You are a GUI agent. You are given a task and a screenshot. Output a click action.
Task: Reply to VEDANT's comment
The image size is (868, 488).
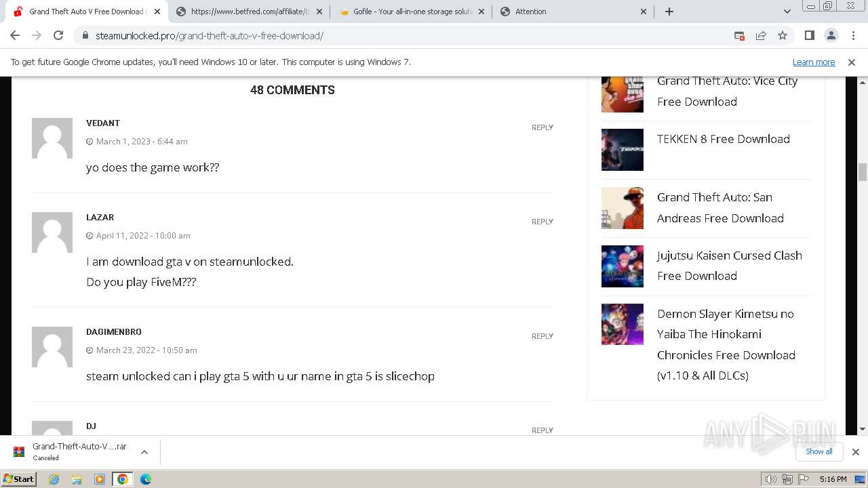click(542, 127)
